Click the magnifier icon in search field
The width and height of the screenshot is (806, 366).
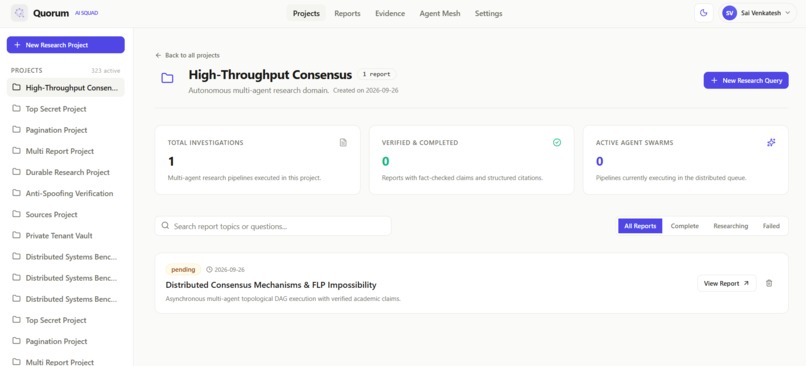pyautogui.click(x=165, y=226)
